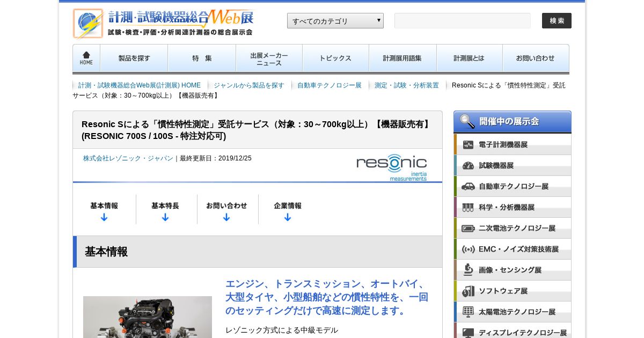The height and width of the screenshot is (338, 644).
Task: Click the レゾニック方式による中級モデル text
Action: pos(282,330)
